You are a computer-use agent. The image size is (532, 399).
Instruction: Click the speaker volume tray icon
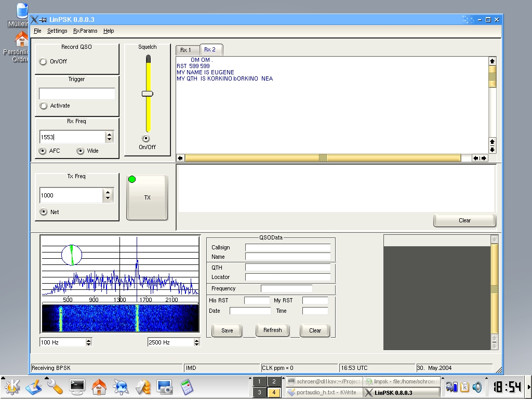[477, 387]
